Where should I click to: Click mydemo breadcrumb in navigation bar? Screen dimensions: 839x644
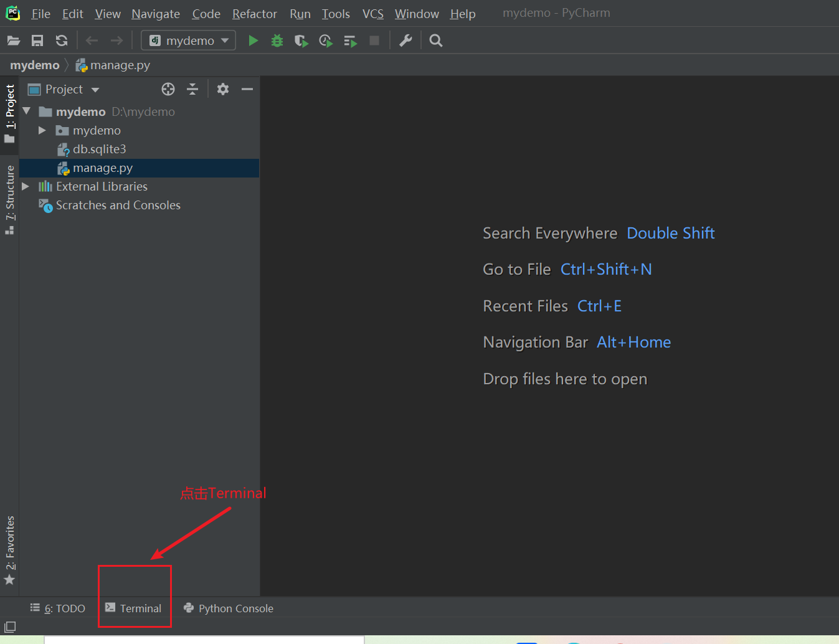[x=35, y=65]
